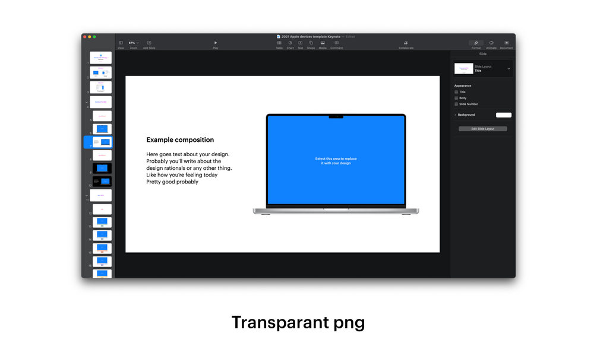Viewport: 597px width, 364px height.
Task: Open the Zoom percentage dropdown showing 67%
Action: pos(133,43)
